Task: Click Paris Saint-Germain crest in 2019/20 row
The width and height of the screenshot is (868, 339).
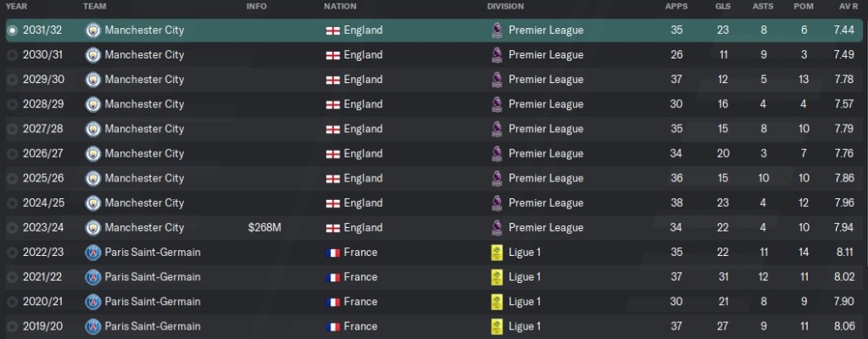Action: (x=93, y=326)
